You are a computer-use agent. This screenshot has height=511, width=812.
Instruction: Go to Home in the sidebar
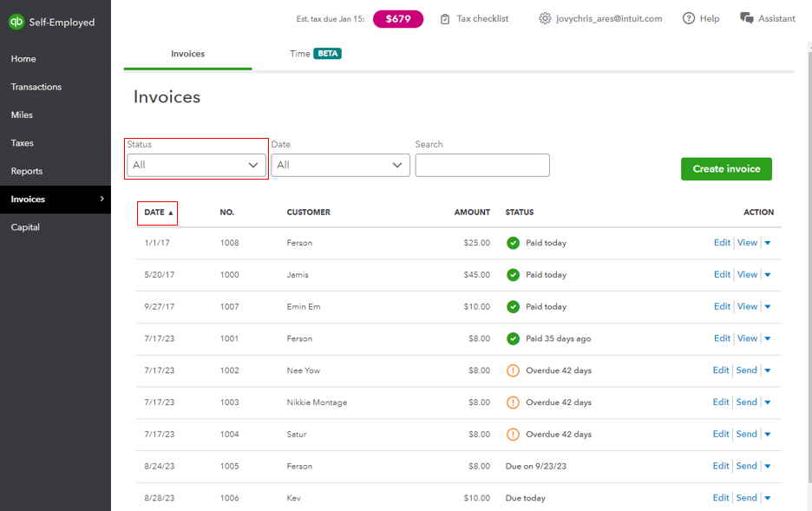click(23, 59)
